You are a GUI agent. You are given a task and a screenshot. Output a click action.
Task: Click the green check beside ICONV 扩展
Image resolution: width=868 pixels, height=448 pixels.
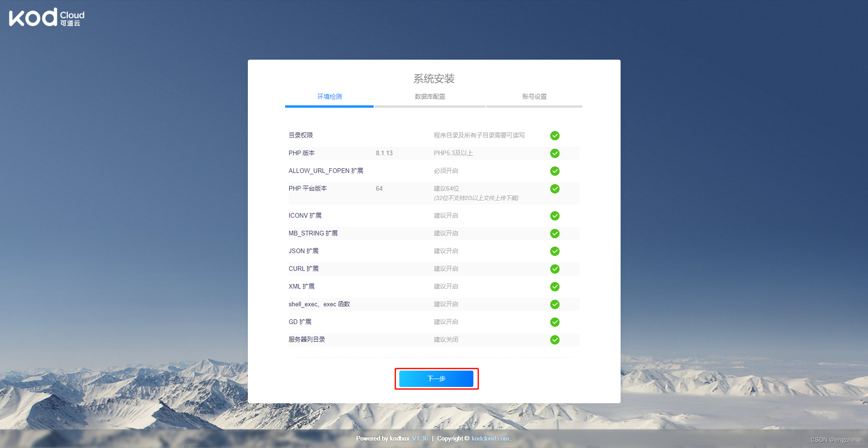pyautogui.click(x=554, y=216)
